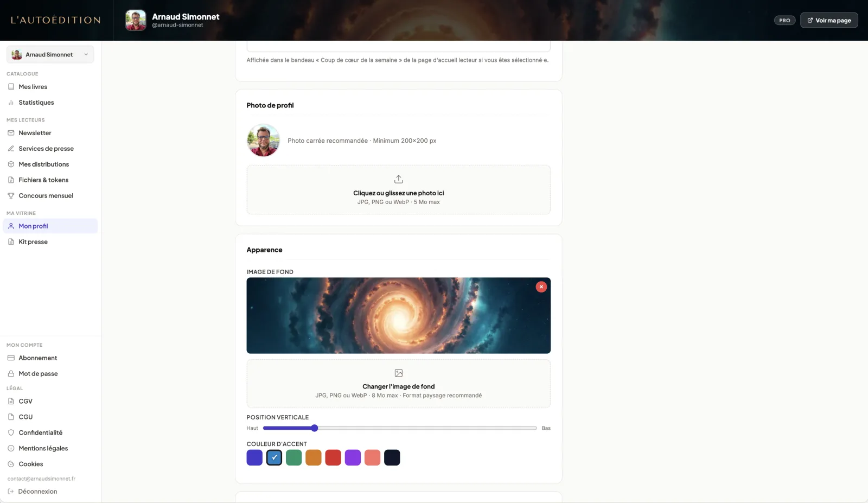Click the round profile photo preview
This screenshot has height=503, width=868.
click(264, 141)
